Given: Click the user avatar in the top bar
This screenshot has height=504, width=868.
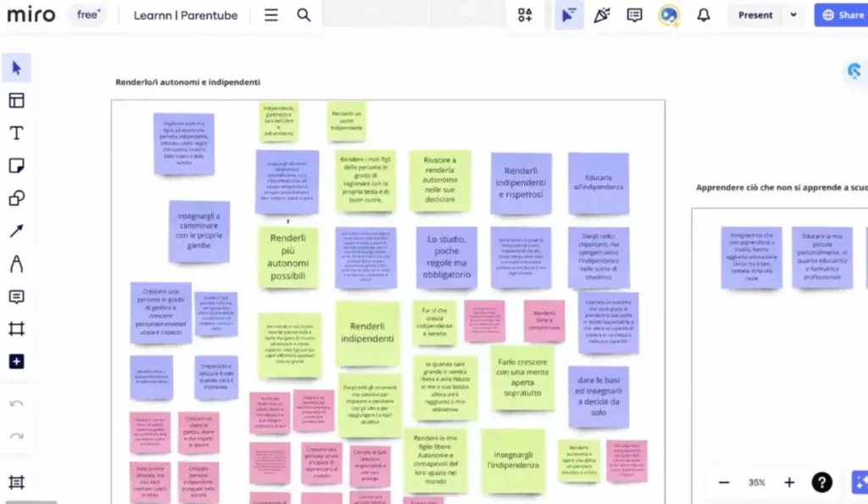Looking at the screenshot, I should point(669,15).
